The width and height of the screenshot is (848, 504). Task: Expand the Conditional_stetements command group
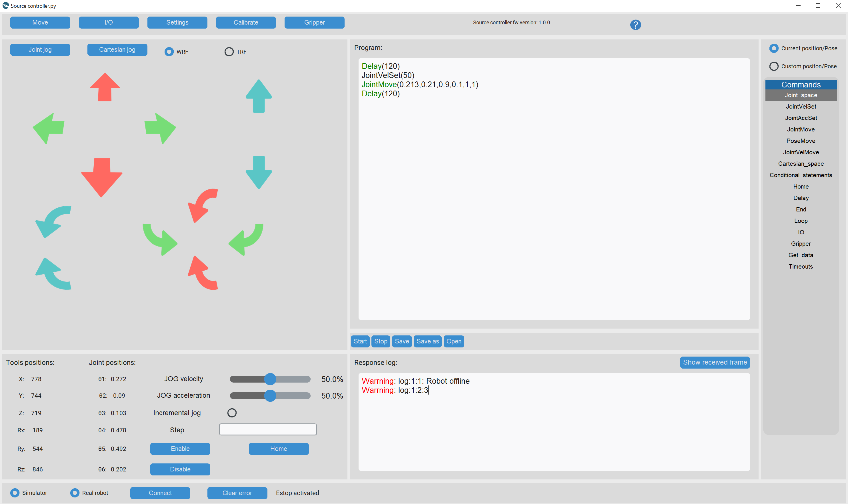[x=801, y=175]
